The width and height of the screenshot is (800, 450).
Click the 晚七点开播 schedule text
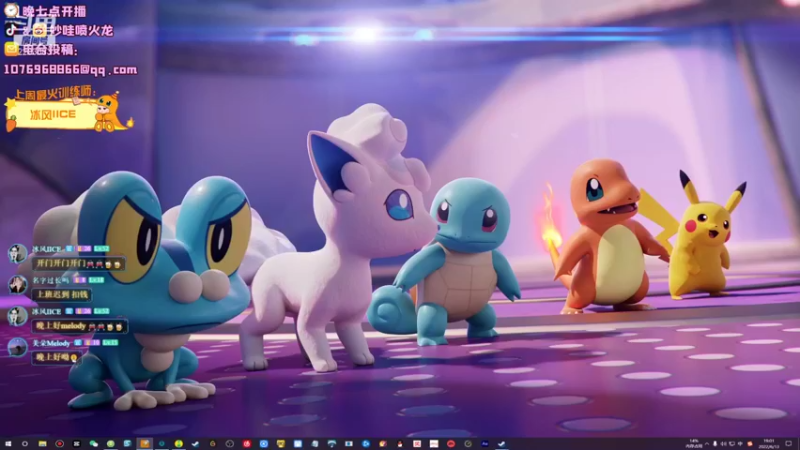(54, 11)
